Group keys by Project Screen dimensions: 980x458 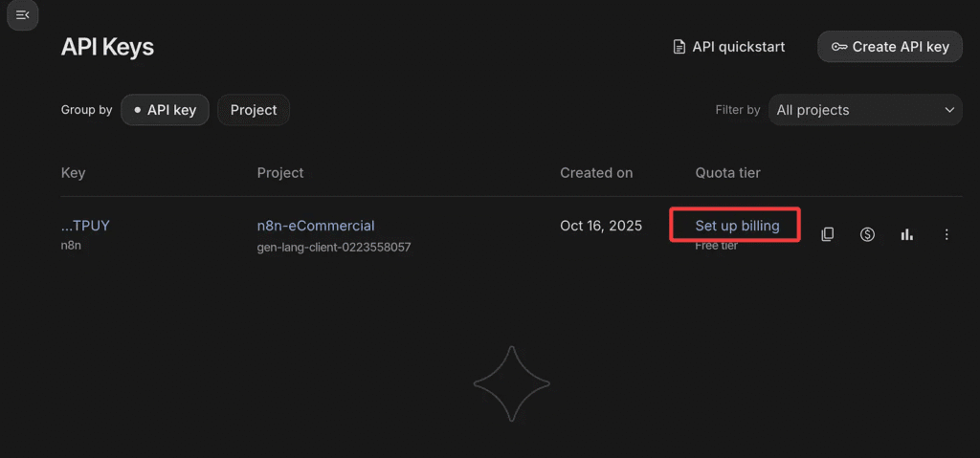click(254, 110)
